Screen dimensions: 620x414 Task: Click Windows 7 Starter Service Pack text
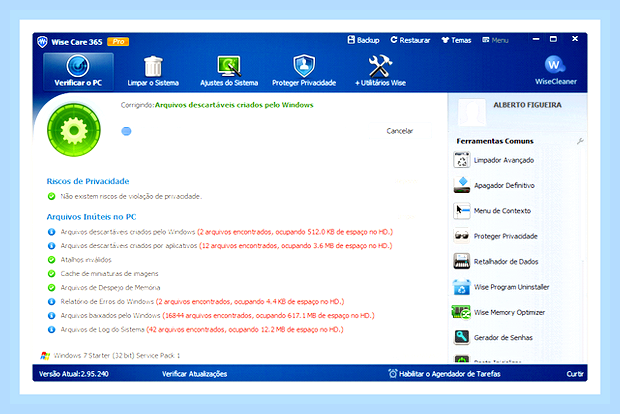[117, 355]
